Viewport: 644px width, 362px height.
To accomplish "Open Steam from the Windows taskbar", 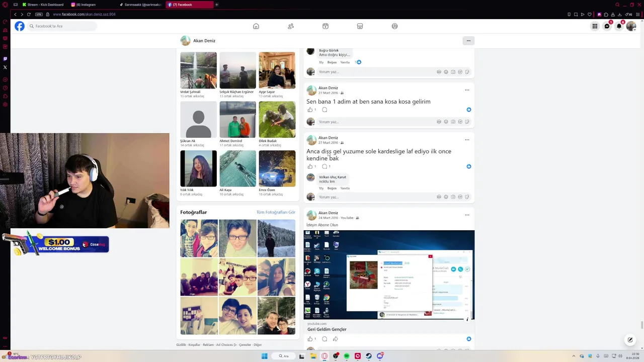I will point(369,356).
